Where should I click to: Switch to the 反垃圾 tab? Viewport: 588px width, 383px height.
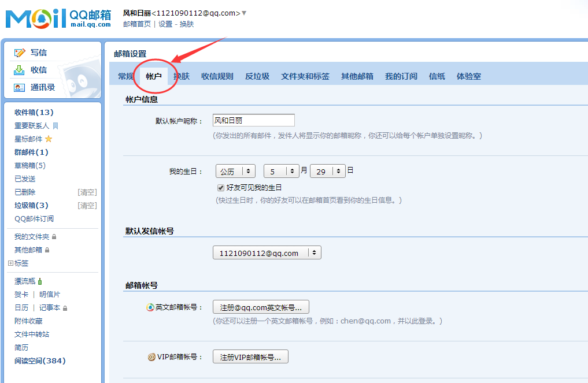[257, 76]
